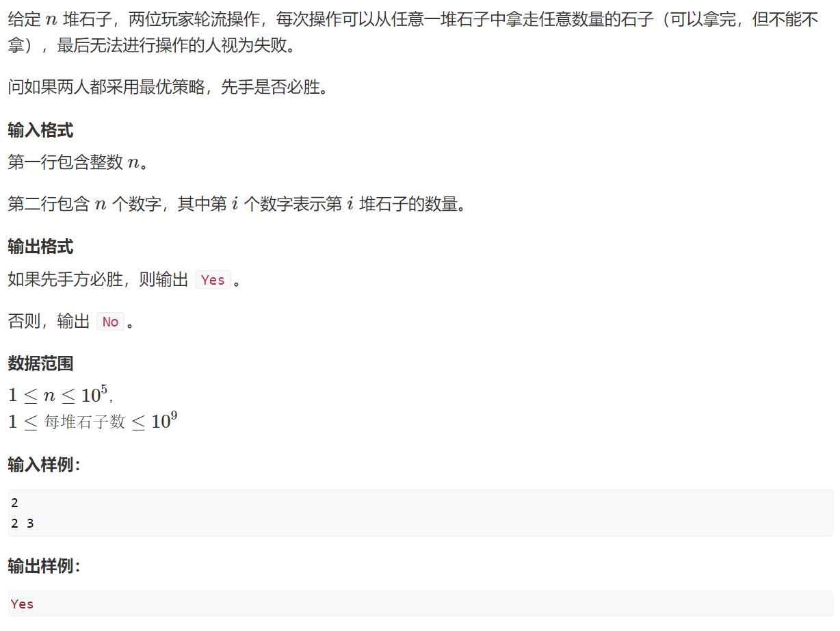Click the 每堆石子数 ≤ 10^9 constraint
Screen dimensions: 840x631
point(93,421)
